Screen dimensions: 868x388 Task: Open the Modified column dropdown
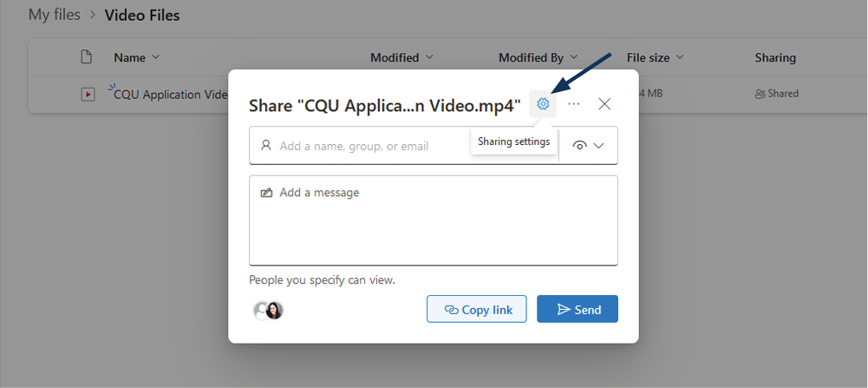tap(401, 58)
